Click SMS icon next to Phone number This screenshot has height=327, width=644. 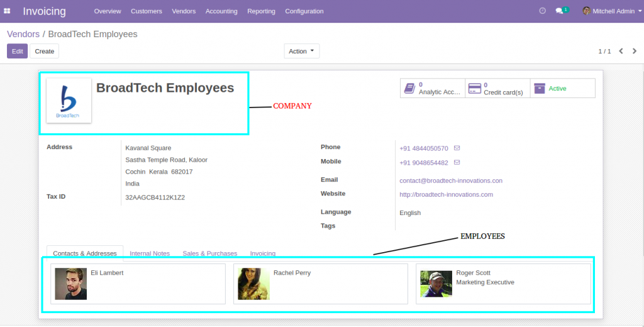click(457, 148)
